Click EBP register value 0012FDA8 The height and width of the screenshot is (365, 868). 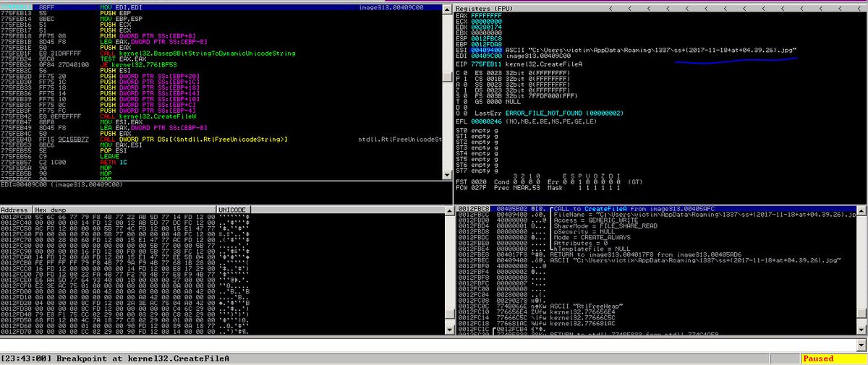486,45
